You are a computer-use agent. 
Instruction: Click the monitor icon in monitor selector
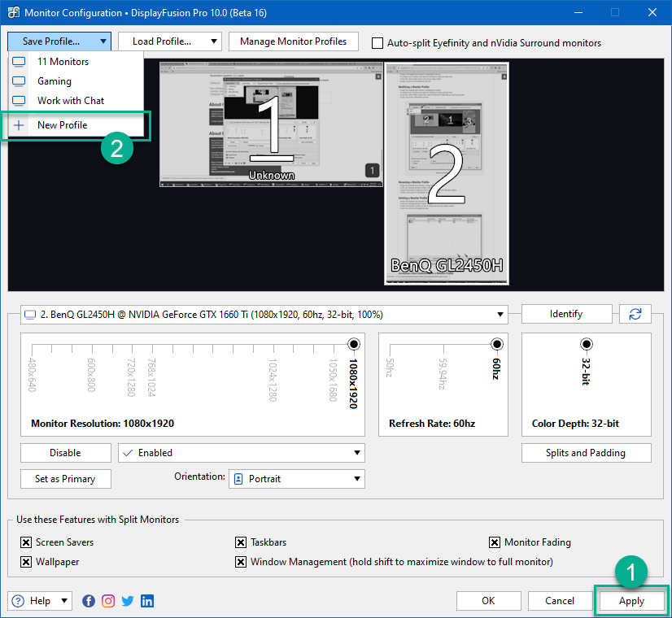pos(30,315)
